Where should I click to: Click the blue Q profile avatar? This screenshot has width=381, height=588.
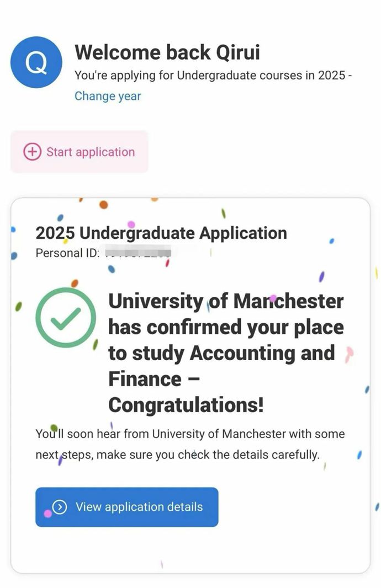[36, 62]
